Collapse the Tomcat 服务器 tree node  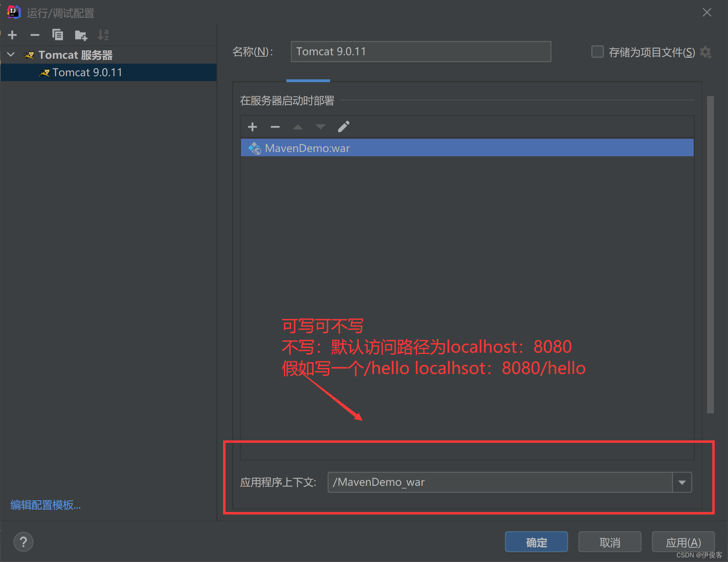pos(11,55)
